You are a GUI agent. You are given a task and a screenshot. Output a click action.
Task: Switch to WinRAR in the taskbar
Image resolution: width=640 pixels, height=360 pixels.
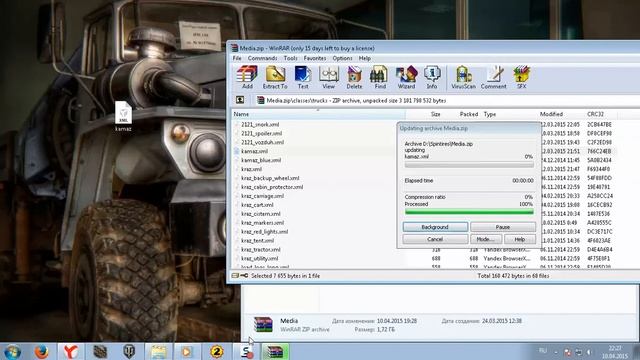275,351
